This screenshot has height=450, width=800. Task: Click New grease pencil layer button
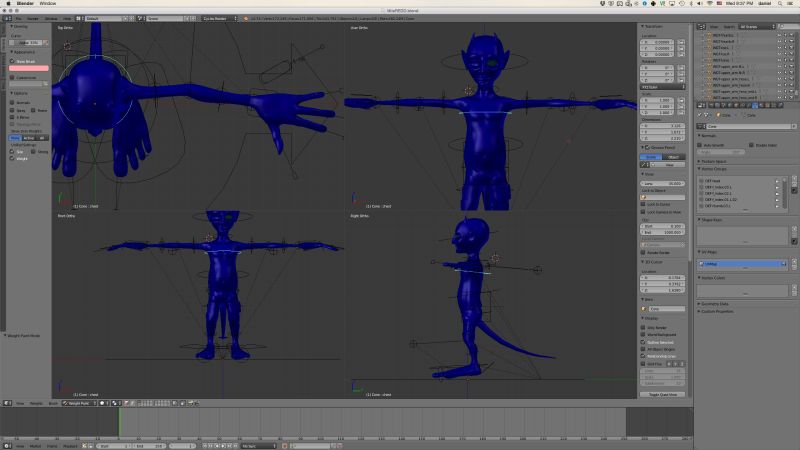coord(667,165)
